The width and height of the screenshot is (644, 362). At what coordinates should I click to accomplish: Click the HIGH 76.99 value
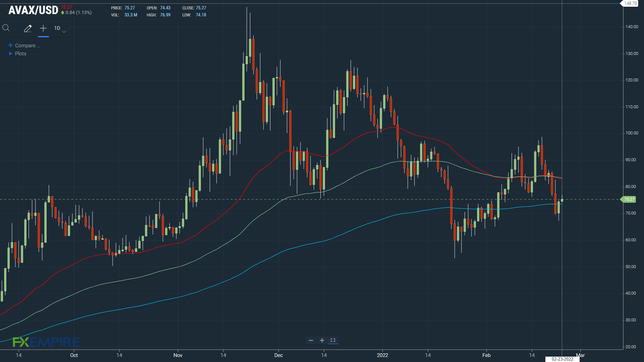pos(165,15)
